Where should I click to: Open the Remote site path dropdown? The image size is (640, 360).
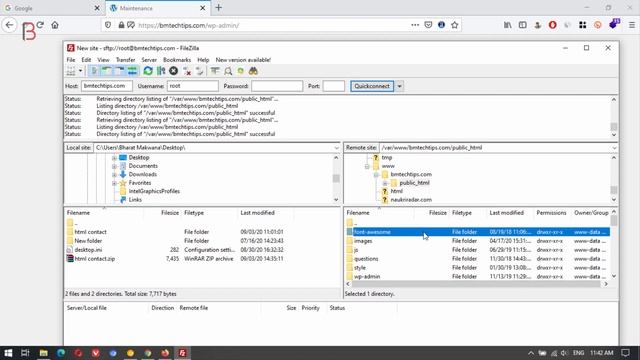pyautogui.click(x=614, y=148)
